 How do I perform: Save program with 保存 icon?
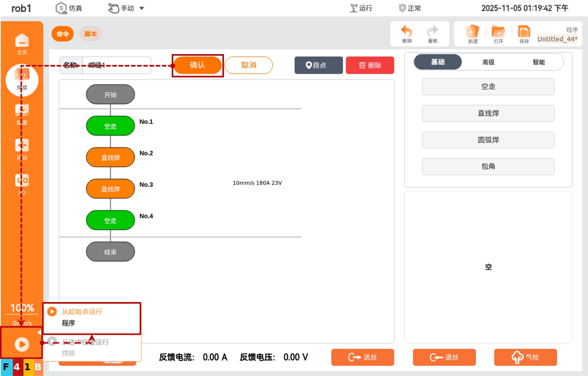524,34
